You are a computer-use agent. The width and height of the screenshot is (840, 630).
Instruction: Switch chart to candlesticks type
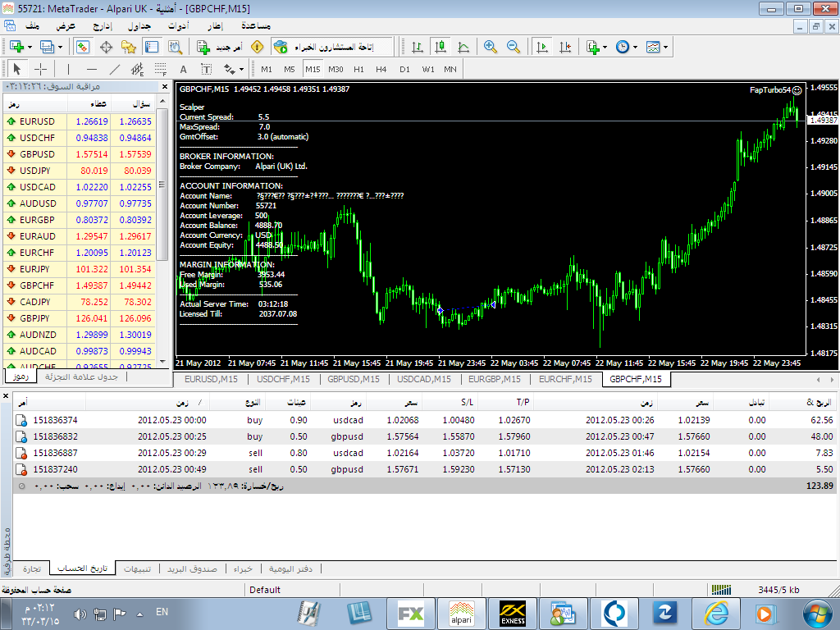[441, 47]
